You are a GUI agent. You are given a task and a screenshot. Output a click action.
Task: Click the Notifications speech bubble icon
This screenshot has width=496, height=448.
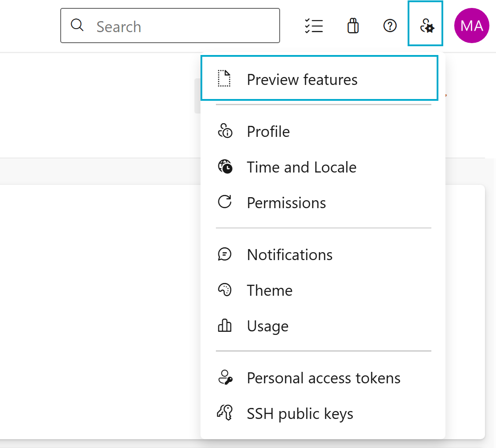(x=225, y=254)
